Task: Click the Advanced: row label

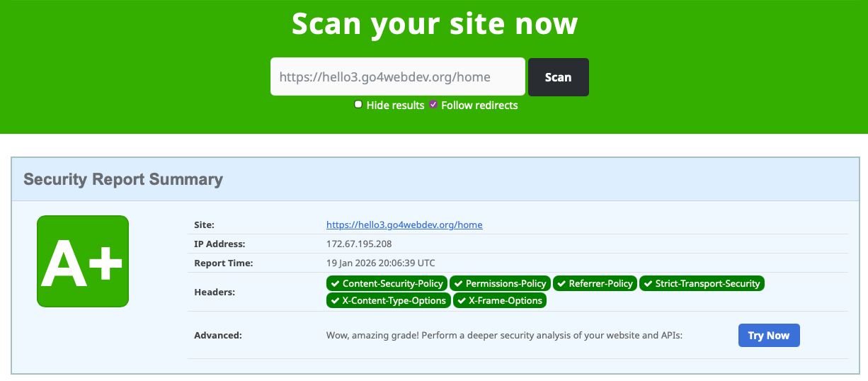Action: coord(218,335)
